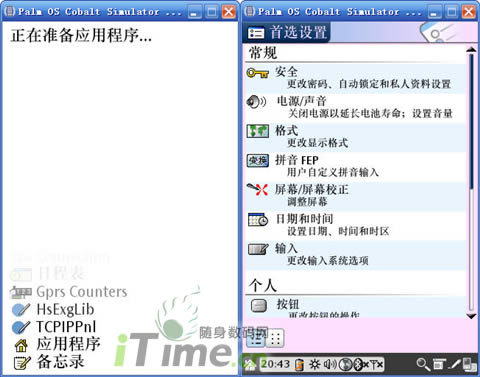Click the scroll up arrow of preferences list
Image resolution: width=480 pixels, height=377 pixels.
pos(471,49)
